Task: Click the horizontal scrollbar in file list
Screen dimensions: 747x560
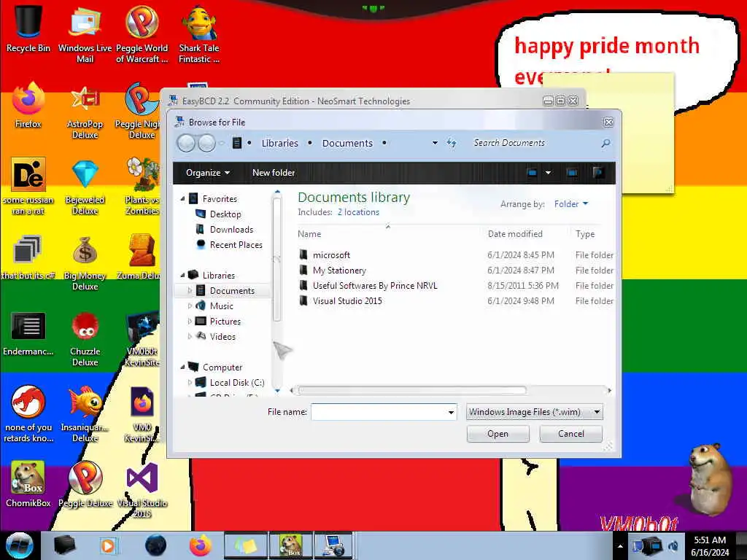Action: pyautogui.click(x=411, y=391)
